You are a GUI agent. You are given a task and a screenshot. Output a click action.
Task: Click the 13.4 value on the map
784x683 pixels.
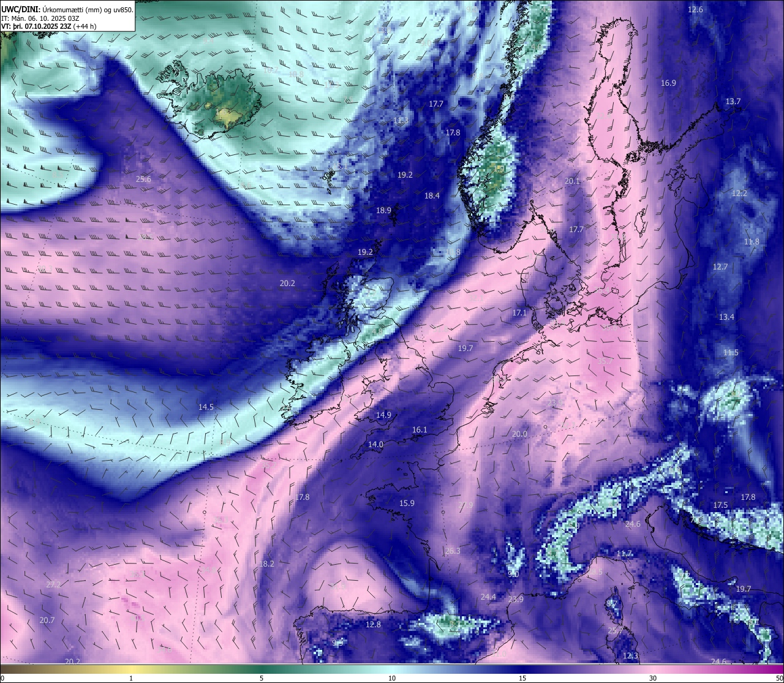(726, 317)
